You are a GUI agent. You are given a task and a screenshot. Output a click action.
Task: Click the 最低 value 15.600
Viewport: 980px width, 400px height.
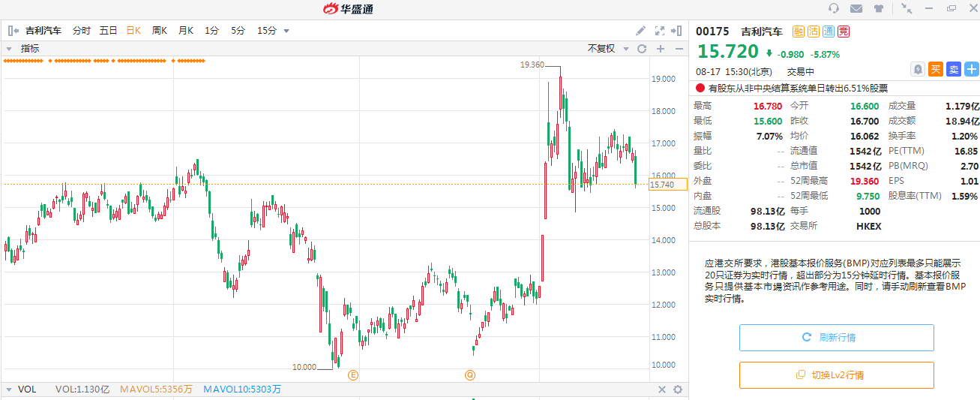coord(768,122)
